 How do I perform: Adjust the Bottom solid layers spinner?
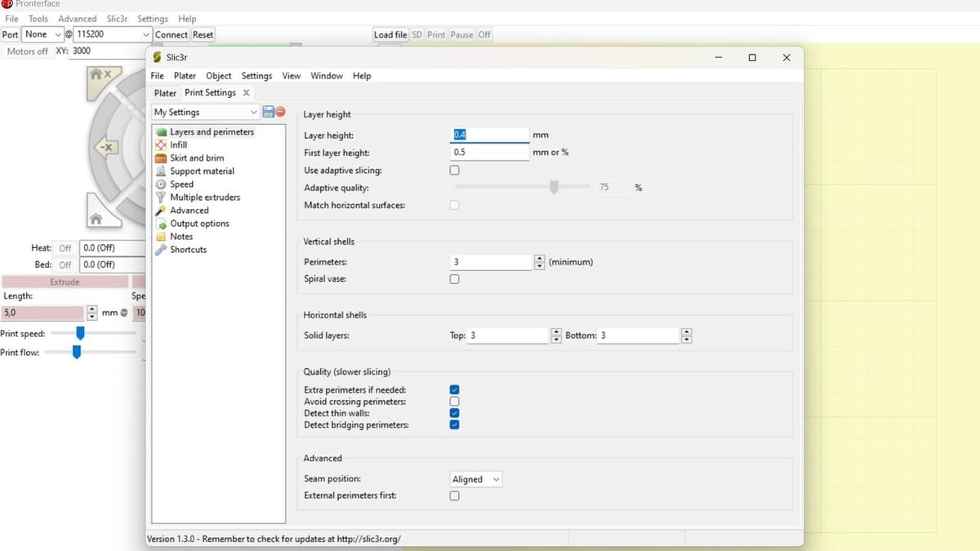686,335
